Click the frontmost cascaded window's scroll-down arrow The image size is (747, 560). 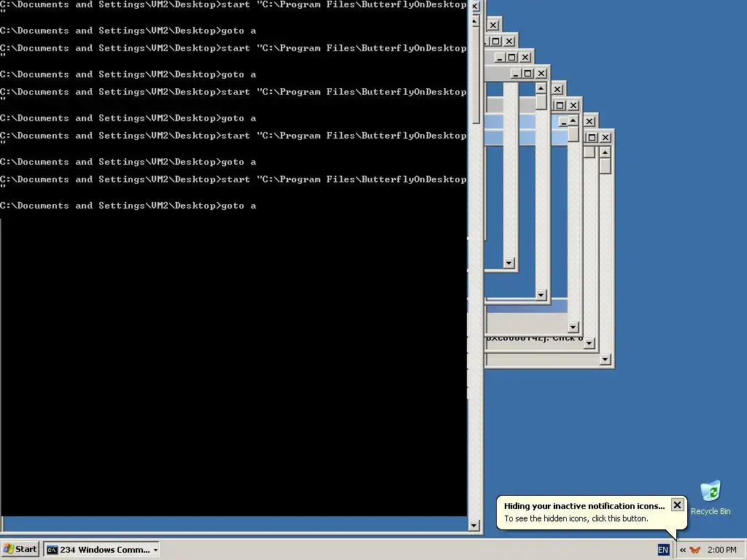click(x=605, y=359)
